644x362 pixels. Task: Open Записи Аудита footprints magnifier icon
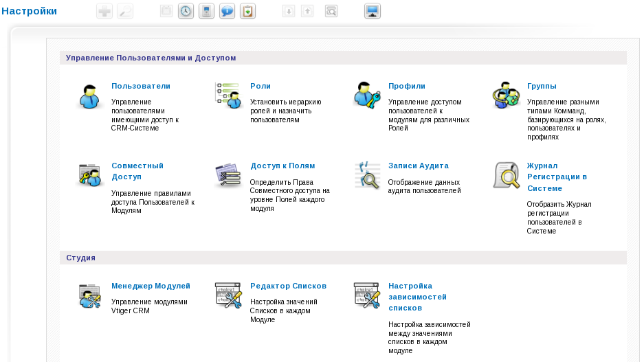point(367,175)
